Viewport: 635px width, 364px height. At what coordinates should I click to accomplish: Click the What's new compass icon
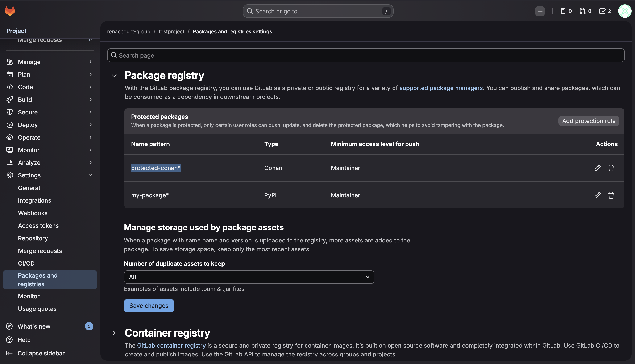coord(9,326)
